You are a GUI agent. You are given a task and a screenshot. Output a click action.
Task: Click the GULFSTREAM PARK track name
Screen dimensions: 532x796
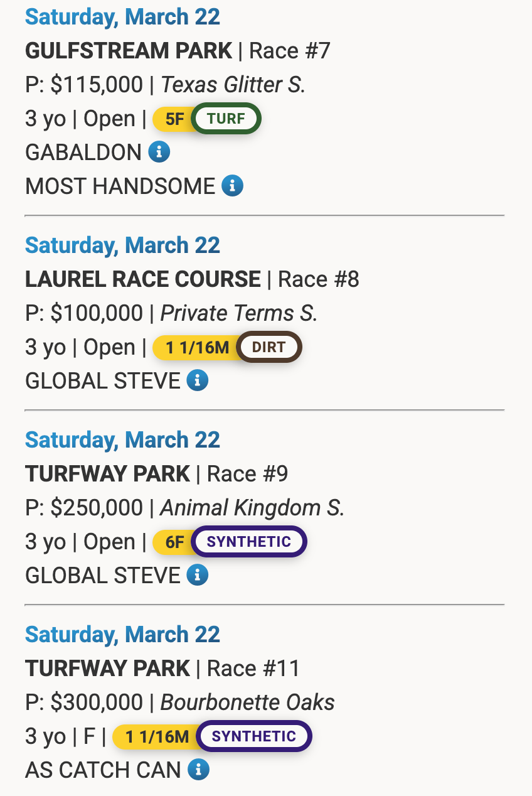129,51
